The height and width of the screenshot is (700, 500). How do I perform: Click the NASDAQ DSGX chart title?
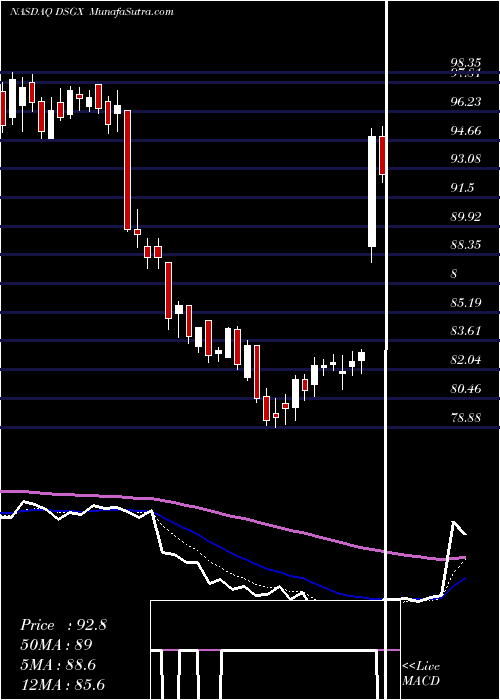[x=46, y=12]
